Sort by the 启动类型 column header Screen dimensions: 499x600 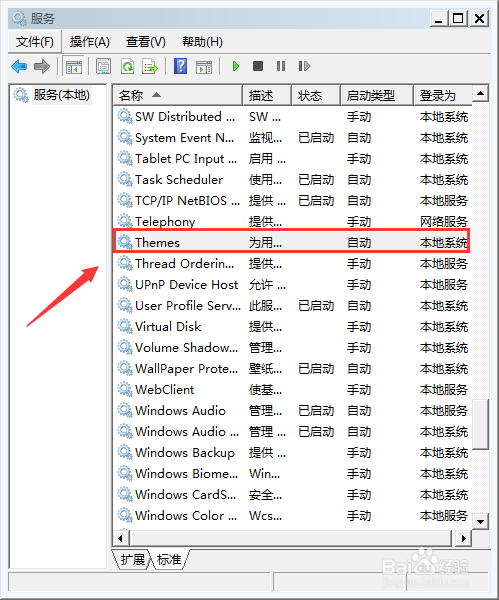[x=377, y=95]
